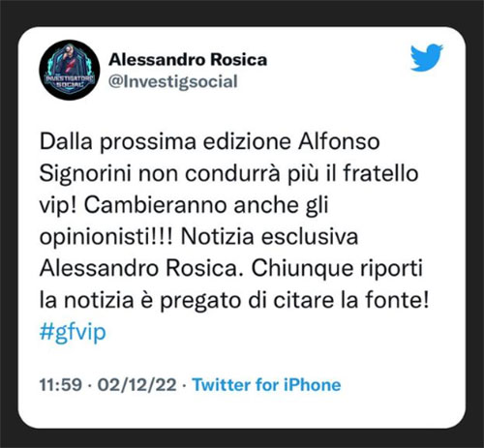Click the line 'la notizia è pregato di citare'
The height and width of the screenshot is (448, 484).
click(x=188, y=301)
